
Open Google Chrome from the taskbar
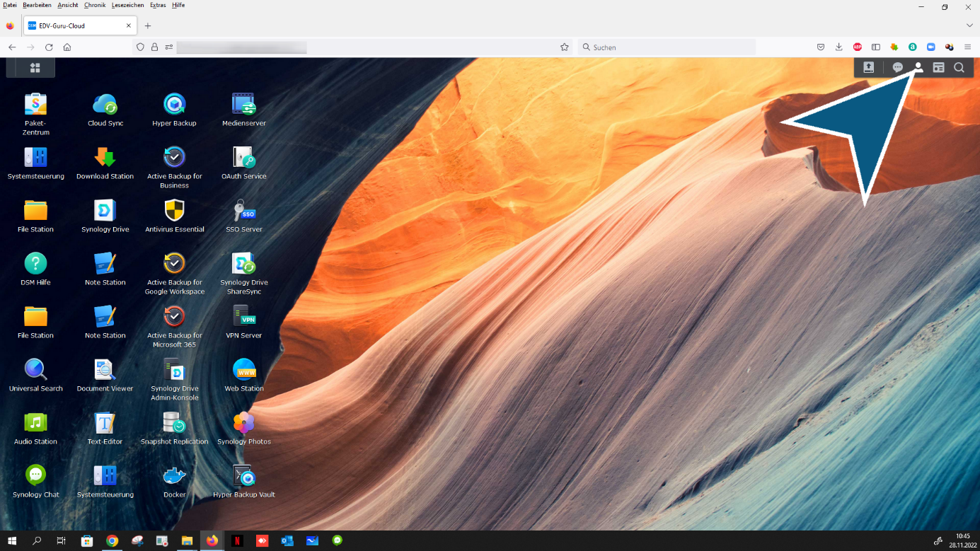click(112, 540)
